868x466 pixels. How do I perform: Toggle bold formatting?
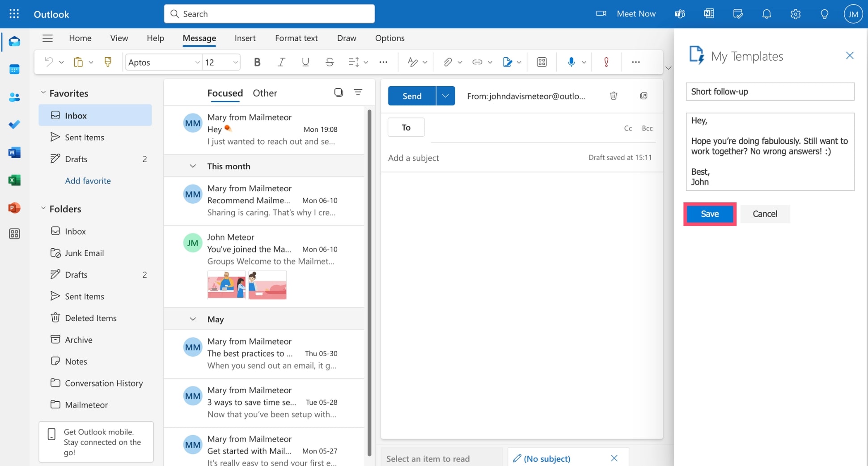(257, 62)
